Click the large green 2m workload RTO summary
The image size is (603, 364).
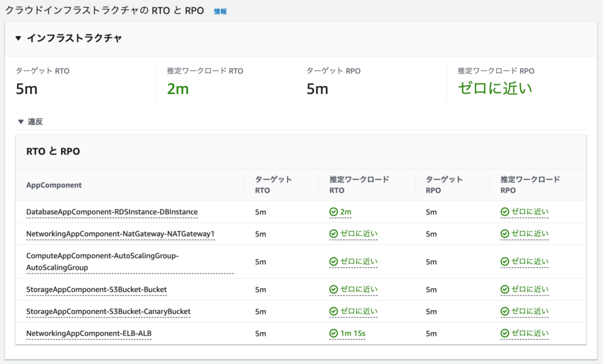pyautogui.click(x=178, y=88)
